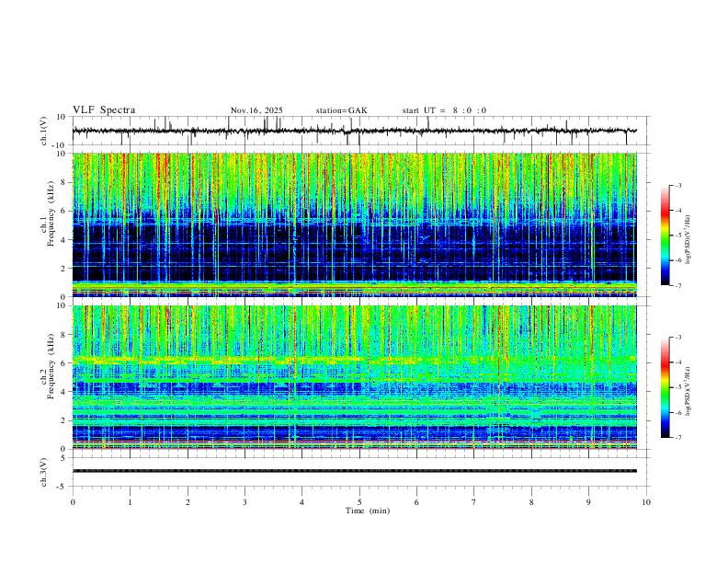Click time-axis tick label "5"
This screenshot has height=563, width=728.
[x=359, y=502]
